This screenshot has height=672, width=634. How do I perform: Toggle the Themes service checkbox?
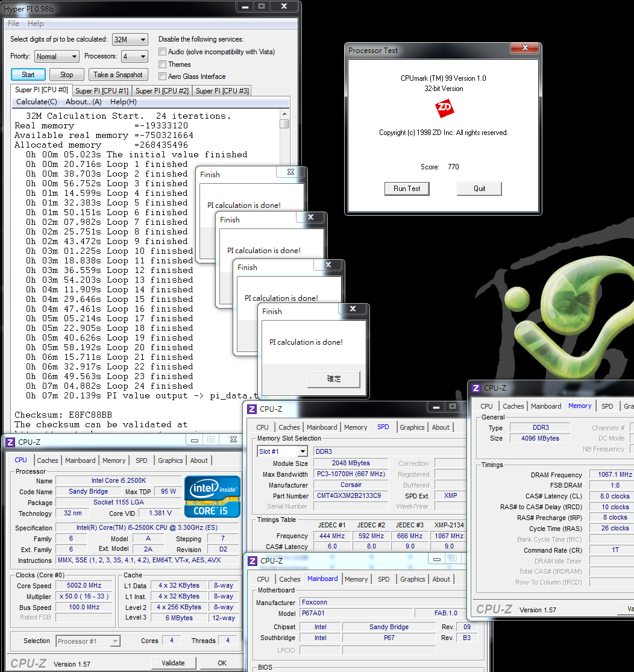click(163, 64)
